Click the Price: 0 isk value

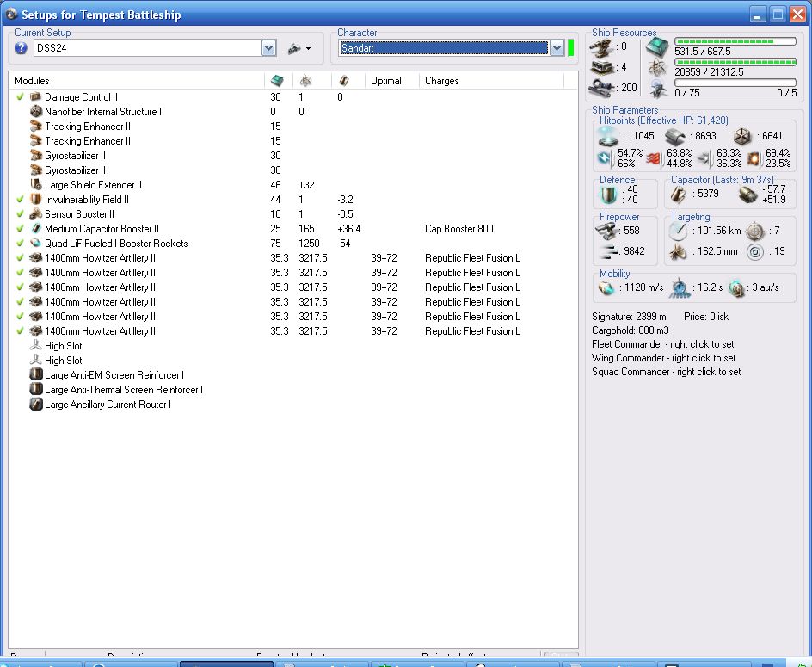click(706, 317)
